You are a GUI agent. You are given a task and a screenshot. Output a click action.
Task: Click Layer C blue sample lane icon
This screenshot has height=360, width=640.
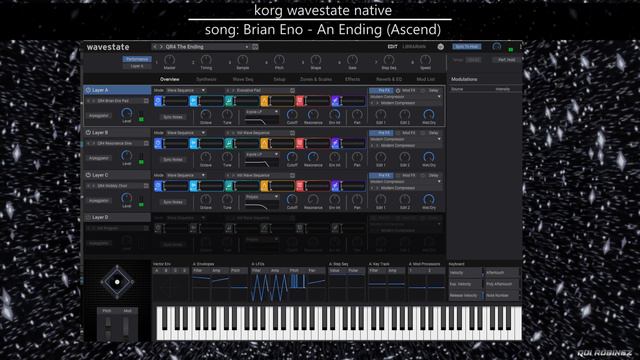[x=158, y=186]
